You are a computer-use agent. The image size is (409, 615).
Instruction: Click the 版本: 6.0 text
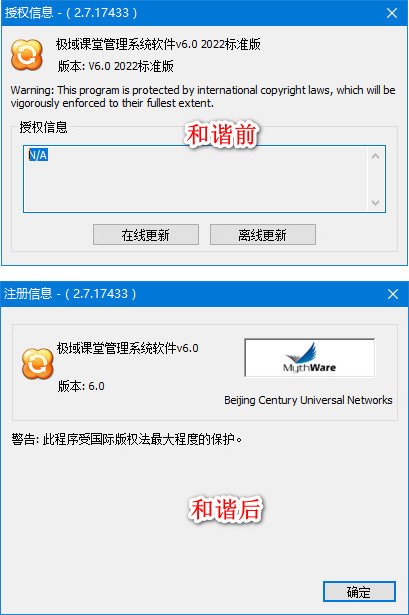81,386
